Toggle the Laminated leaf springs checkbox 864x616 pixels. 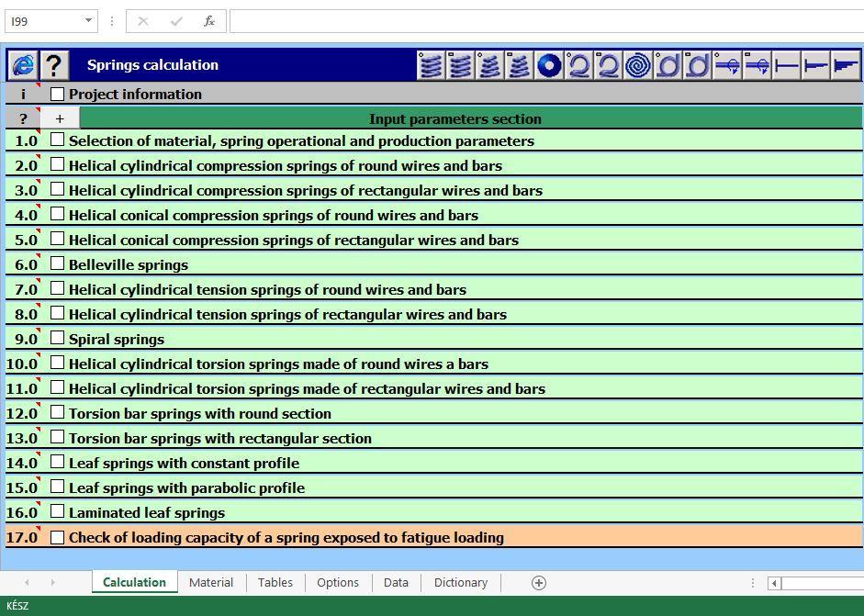click(57, 511)
